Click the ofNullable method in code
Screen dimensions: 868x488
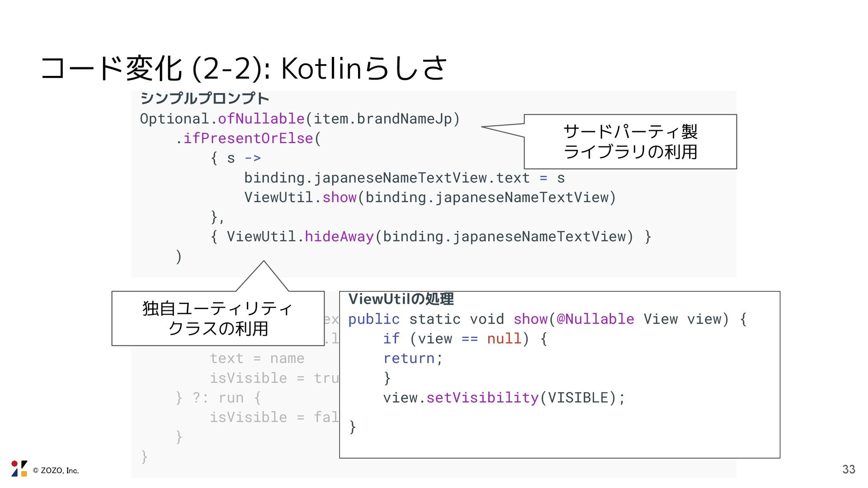pyautogui.click(x=261, y=119)
